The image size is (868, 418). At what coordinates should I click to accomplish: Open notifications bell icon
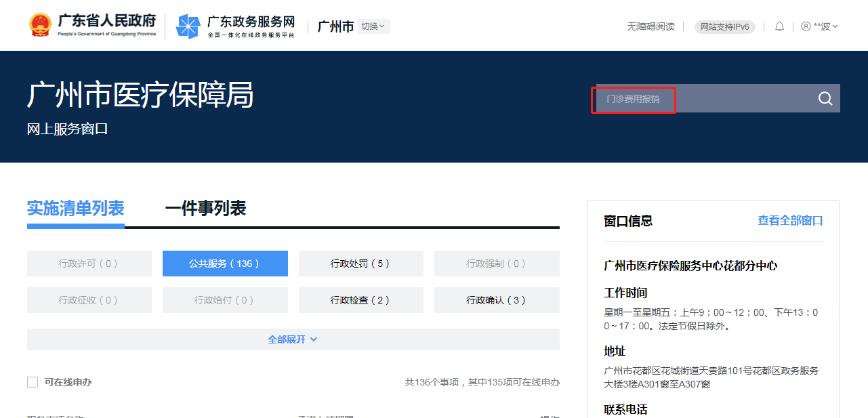tap(779, 26)
